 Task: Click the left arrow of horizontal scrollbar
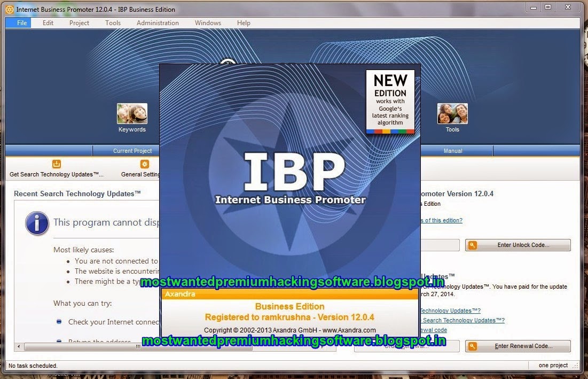coord(19,346)
